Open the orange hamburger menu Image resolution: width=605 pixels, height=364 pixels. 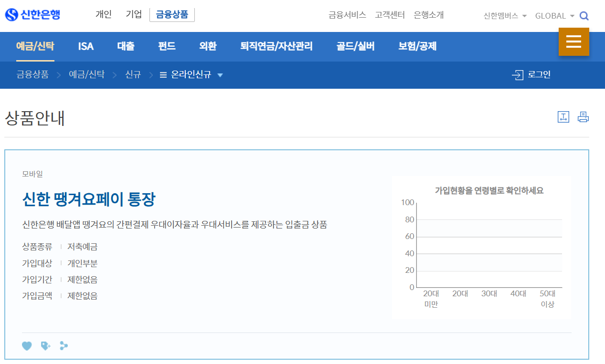click(x=573, y=42)
